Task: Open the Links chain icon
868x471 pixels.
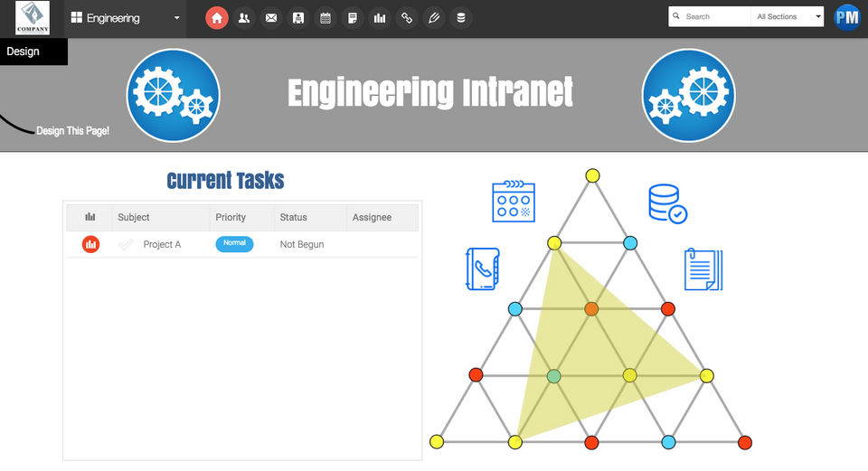Action: 406,18
